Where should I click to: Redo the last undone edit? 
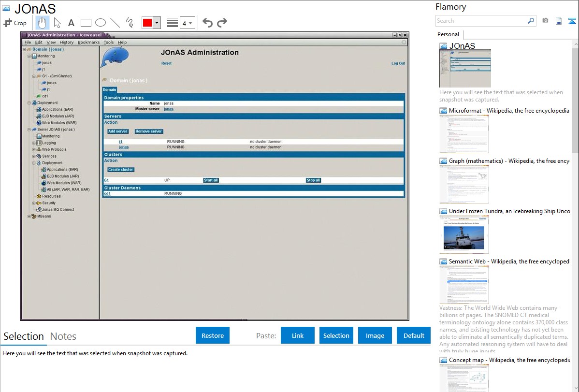(x=222, y=23)
